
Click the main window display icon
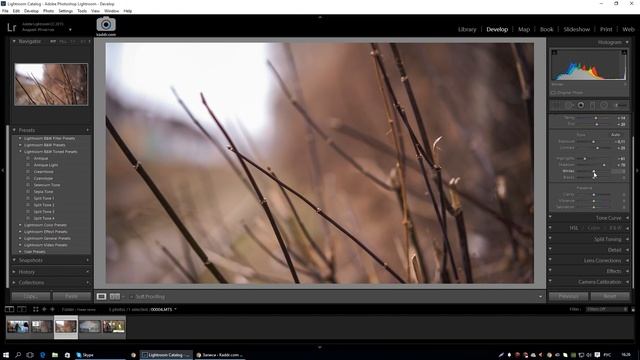pos(9,309)
